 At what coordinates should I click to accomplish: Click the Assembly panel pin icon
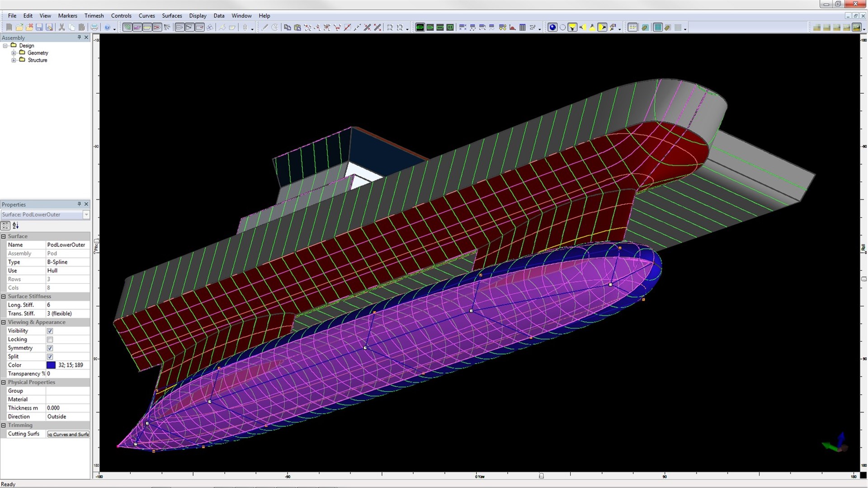click(x=79, y=37)
